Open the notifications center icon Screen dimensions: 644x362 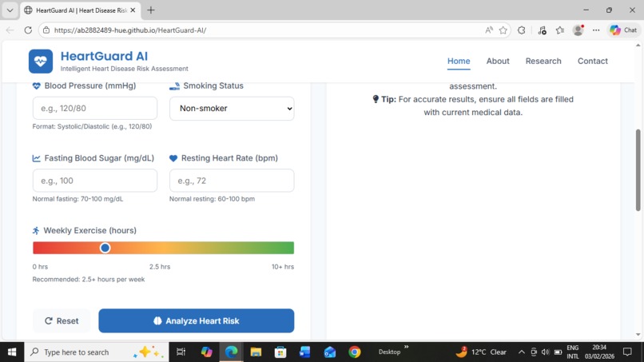(627, 352)
